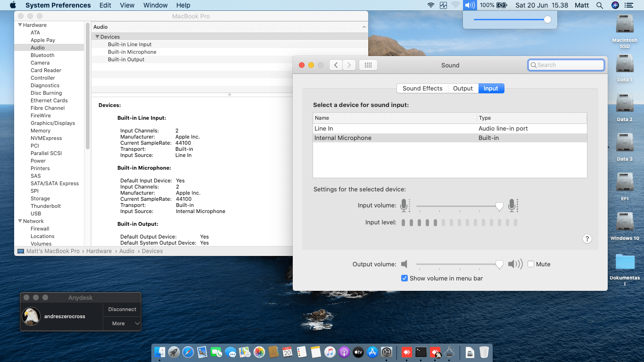The image size is (644, 362).
Task: Click the help question mark button
Action: click(587, 239)
